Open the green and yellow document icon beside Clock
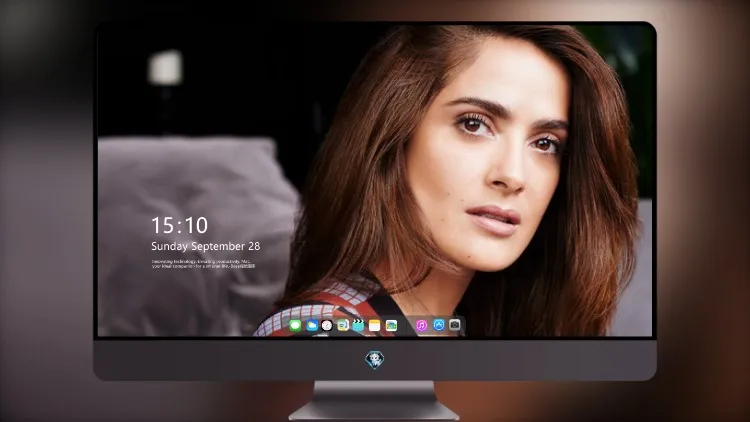Image resolution: width=750 pixels, height=422 pixels. click(342, 326)
